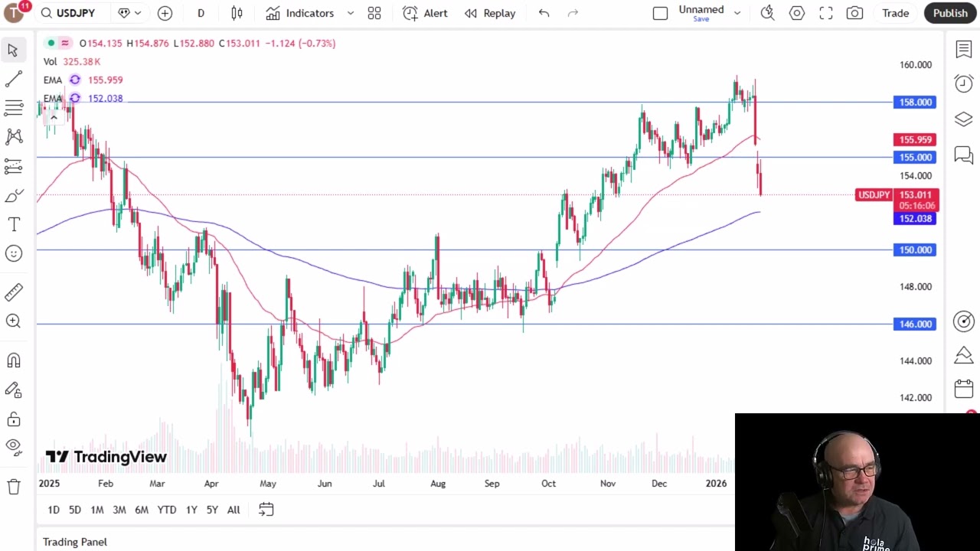The image size is (980, 551).
Task: Click the zoom in tool
Action: [13, 321]
